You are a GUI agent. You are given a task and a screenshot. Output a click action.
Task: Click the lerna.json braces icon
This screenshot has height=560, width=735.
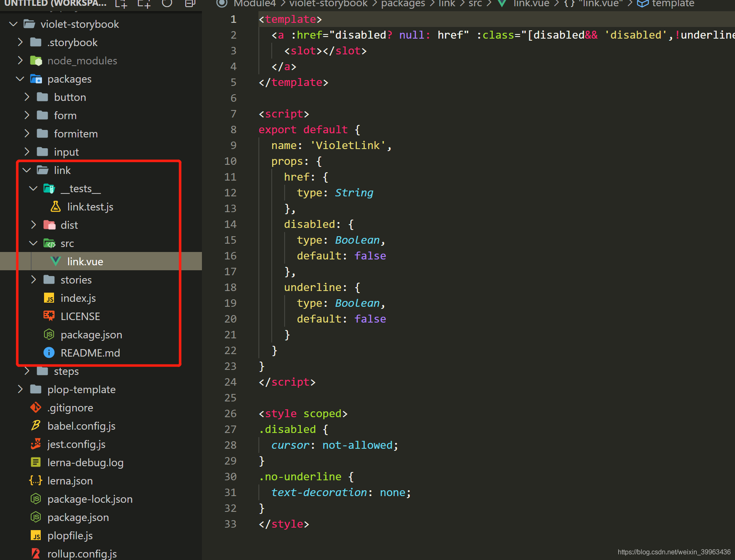[36, 481]
